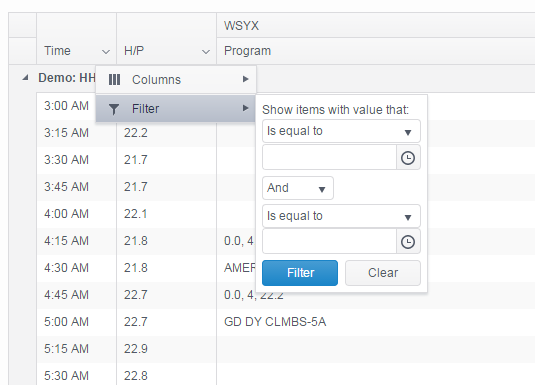
Task: Select the Filter menu item
Action: pyautogui.click(x=176, y=109)
